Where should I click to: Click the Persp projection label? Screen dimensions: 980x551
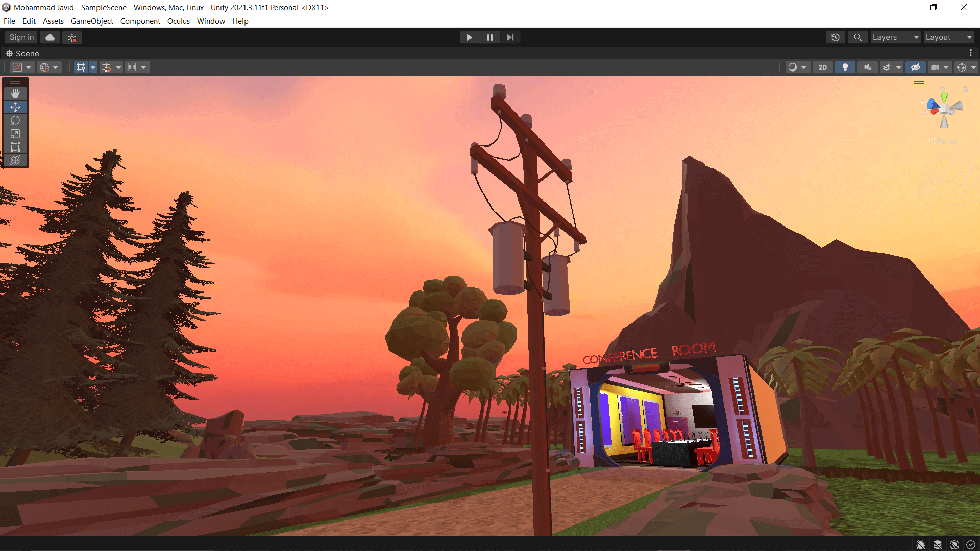946,141
